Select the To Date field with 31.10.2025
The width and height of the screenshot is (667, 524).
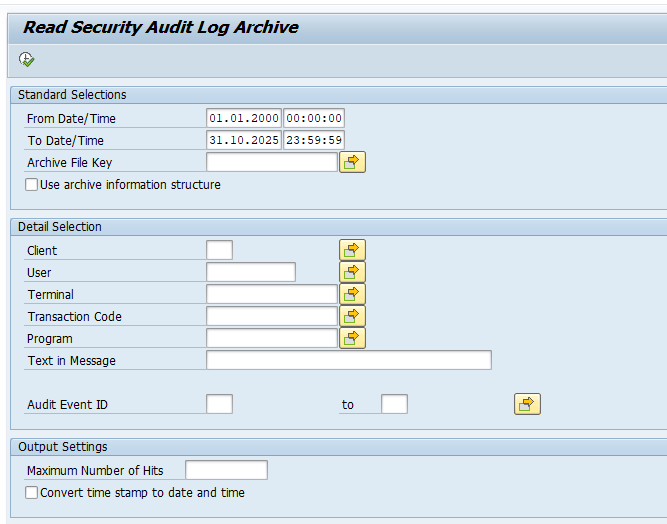coord(244,140)
